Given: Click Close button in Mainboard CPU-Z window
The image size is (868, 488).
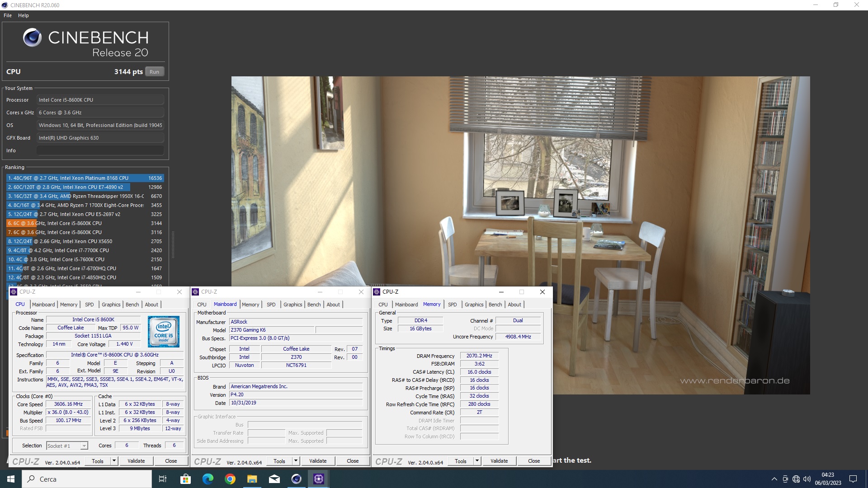Looking at the screenshot, I should pos(353,461).
